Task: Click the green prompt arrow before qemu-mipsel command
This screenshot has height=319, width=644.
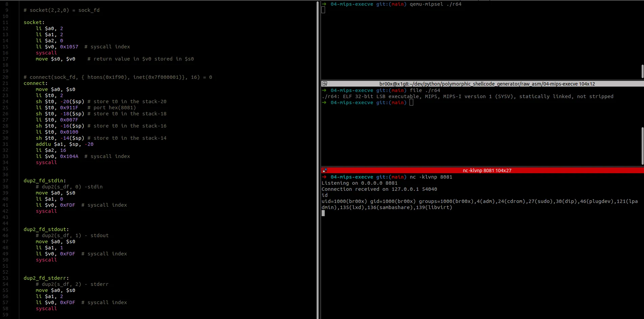Action: pyautogui.click(x=324, y=4)
